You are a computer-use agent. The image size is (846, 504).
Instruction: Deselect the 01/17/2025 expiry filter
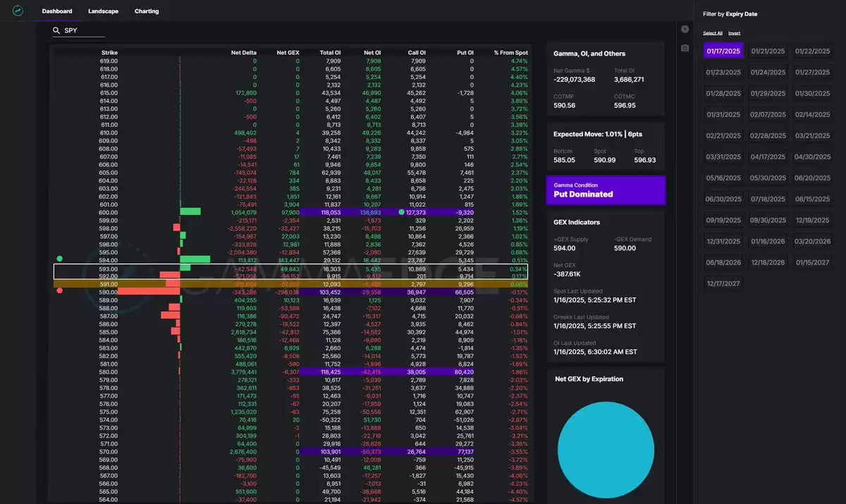click(723, 51)
